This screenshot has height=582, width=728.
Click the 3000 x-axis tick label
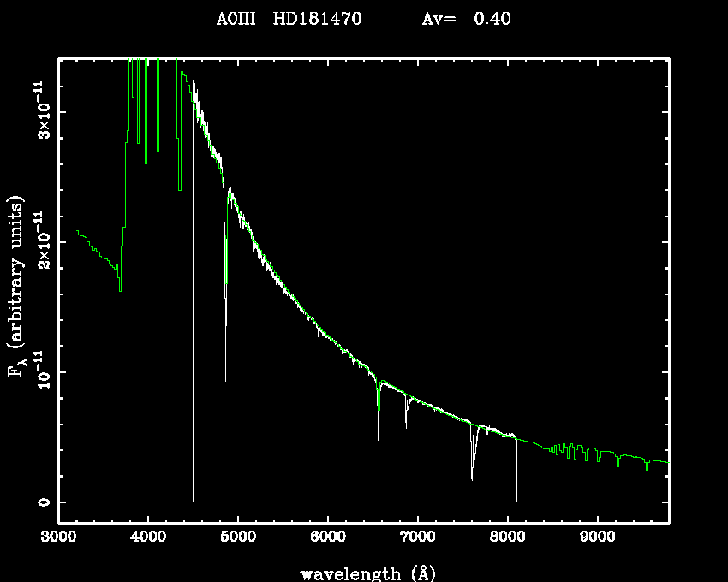tap(58, 537)
